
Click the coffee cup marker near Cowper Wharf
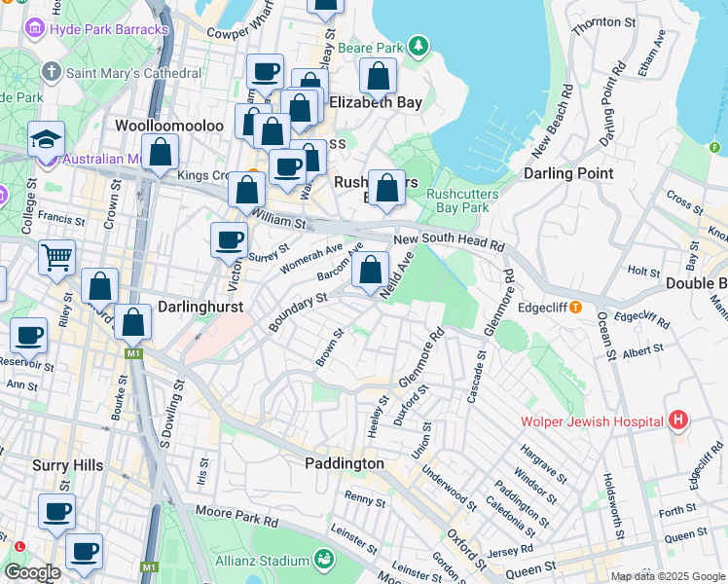point(265,73)
